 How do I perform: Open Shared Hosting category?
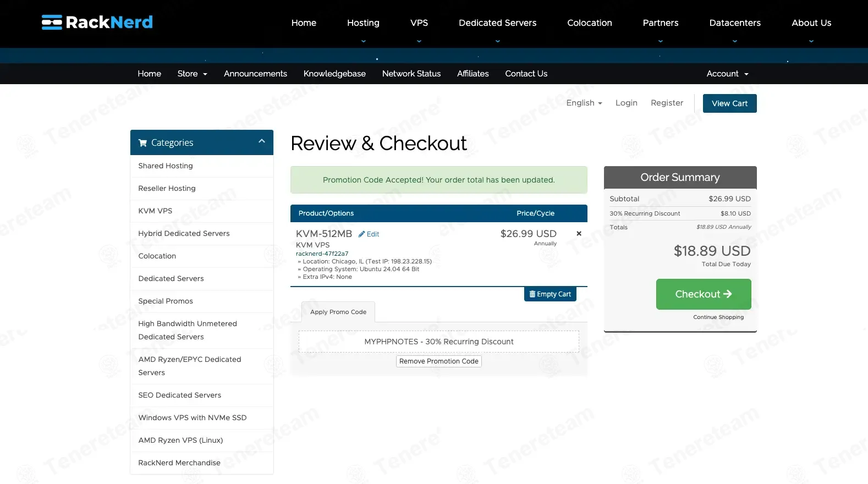click(202, 166)
